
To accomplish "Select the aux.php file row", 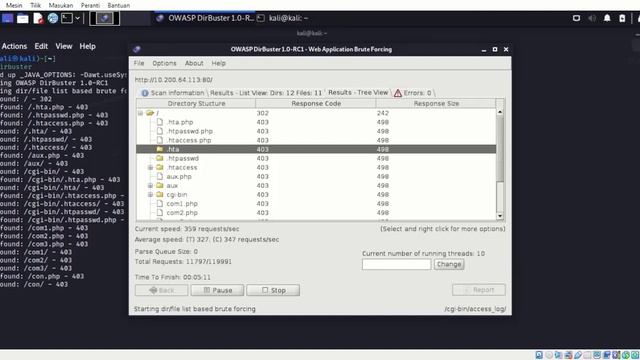I will coord(316,176).
